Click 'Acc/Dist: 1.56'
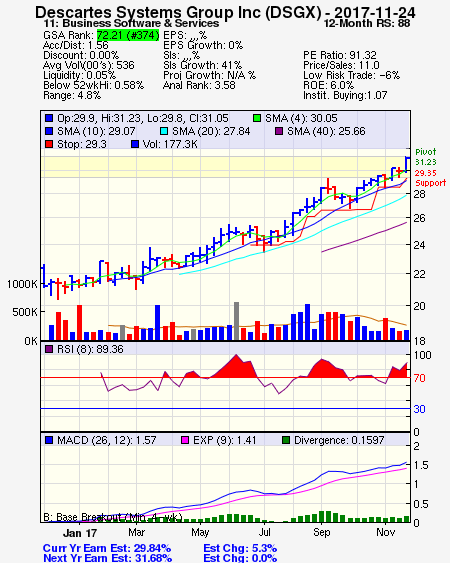Viewport: 450px width, 563px height. (x=75, y=45)
